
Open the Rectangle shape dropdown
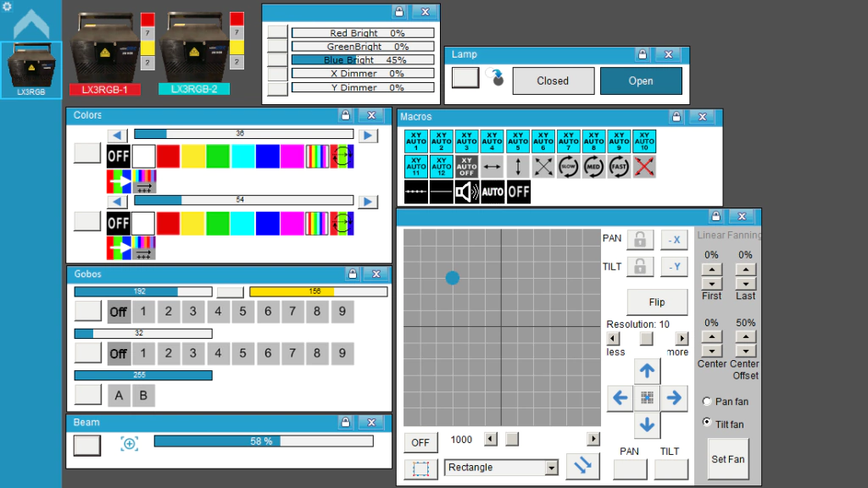(551, 468)
